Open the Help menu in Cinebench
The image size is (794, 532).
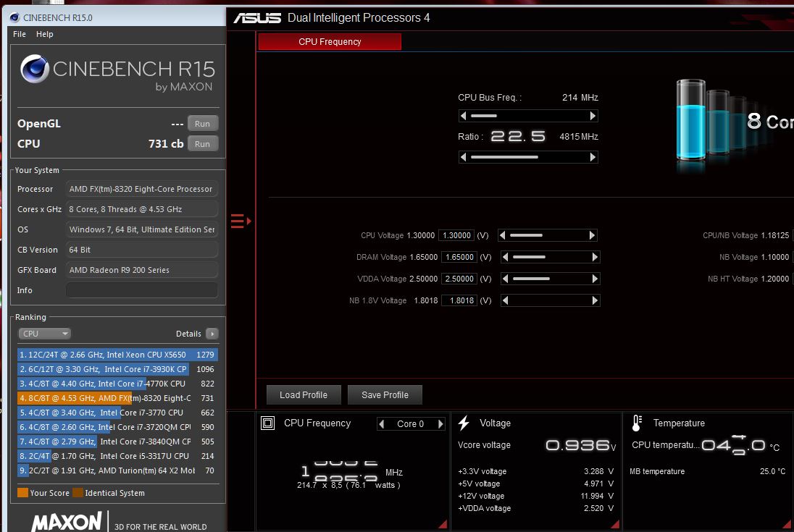(x=45, y=34)
